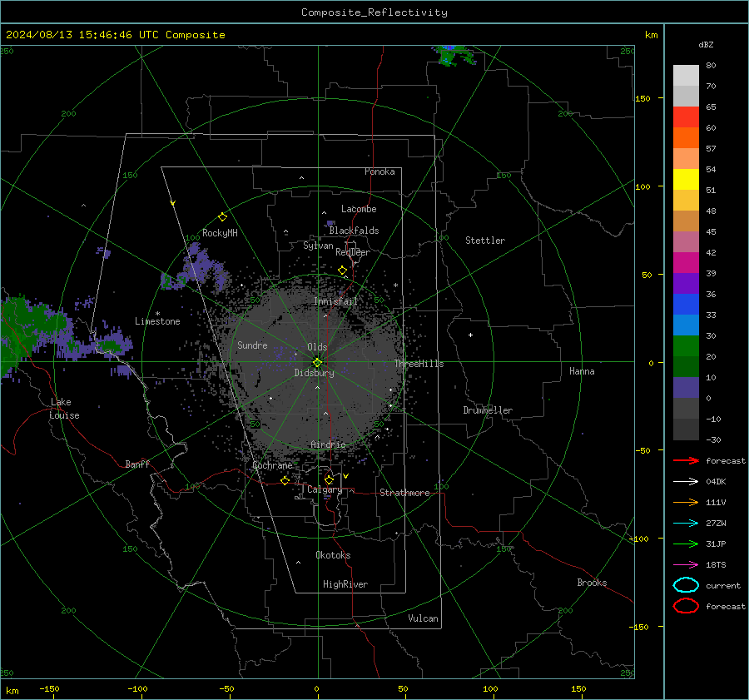Click the Brooks label
This screenshot has height=700, width=749.
(x=592, y=583)
